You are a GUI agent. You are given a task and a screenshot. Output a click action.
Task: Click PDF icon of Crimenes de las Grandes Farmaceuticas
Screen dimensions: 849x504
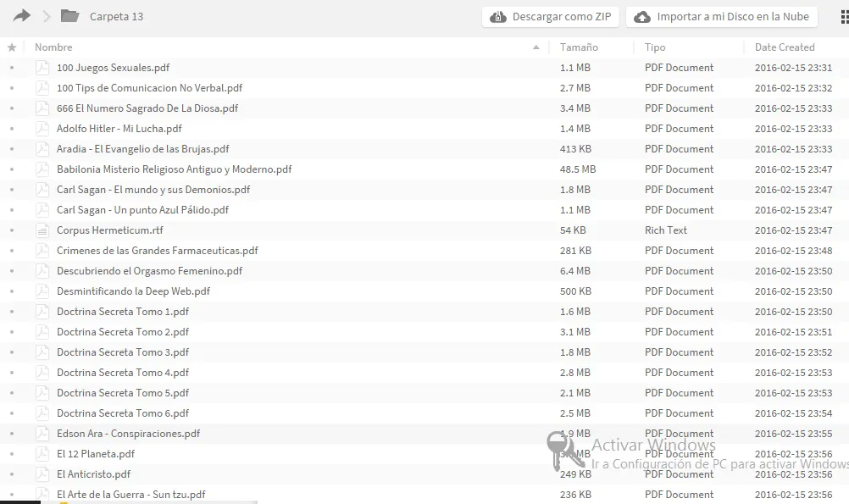[x=42, y=251]
